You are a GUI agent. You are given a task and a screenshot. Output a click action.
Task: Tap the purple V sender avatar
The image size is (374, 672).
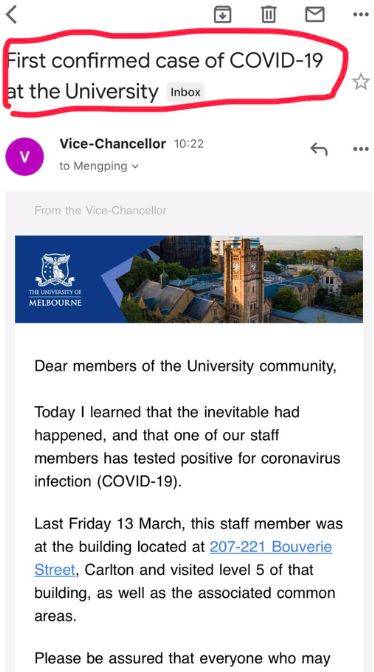pyautogui.click(x=24, y=156)
